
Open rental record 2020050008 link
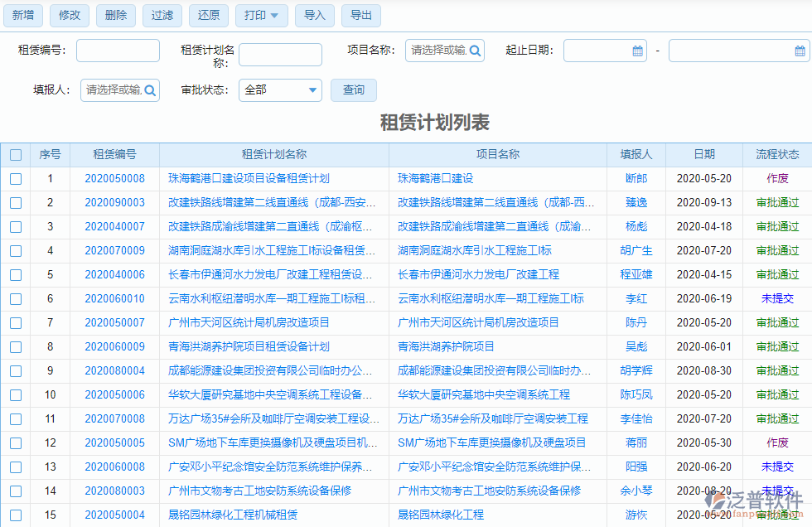pos(114,178)
